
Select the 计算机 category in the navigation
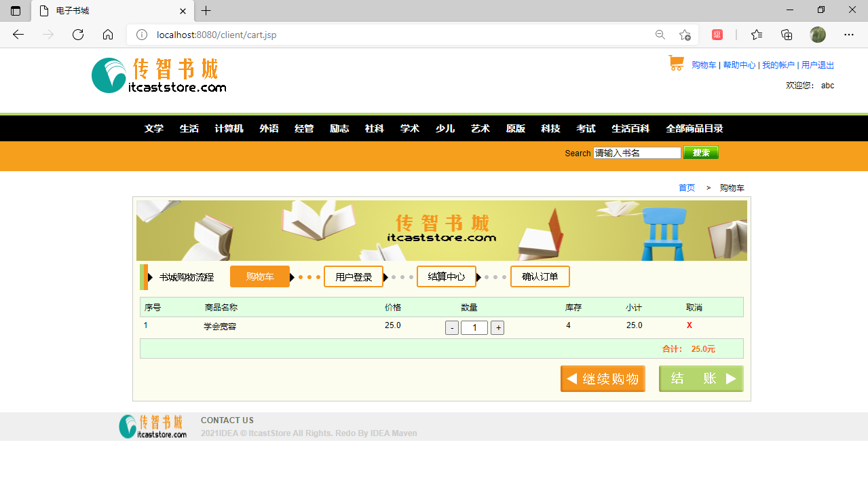(x=229, y=128)
